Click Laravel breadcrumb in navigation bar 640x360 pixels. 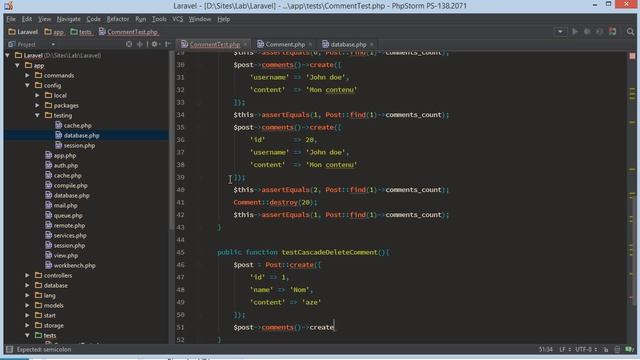tap(23, 32)
